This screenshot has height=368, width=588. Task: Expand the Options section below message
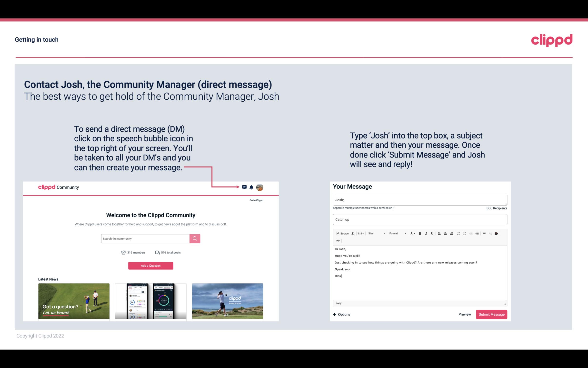(341, 315)
